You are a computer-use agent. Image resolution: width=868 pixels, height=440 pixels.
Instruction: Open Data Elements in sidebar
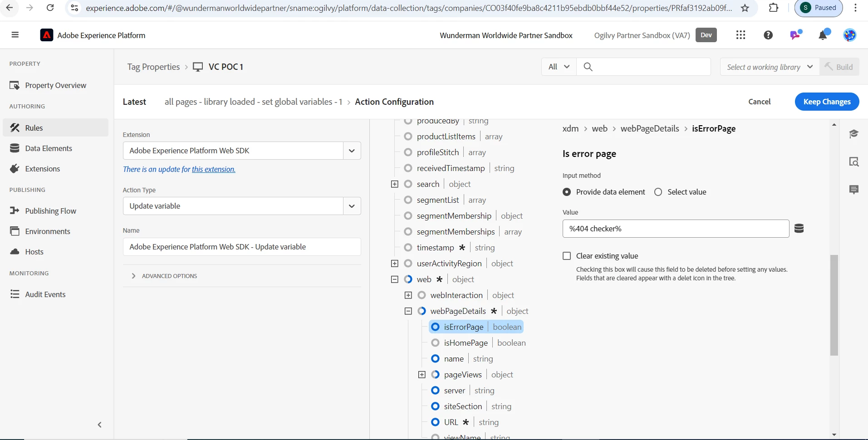pos(55,148)
